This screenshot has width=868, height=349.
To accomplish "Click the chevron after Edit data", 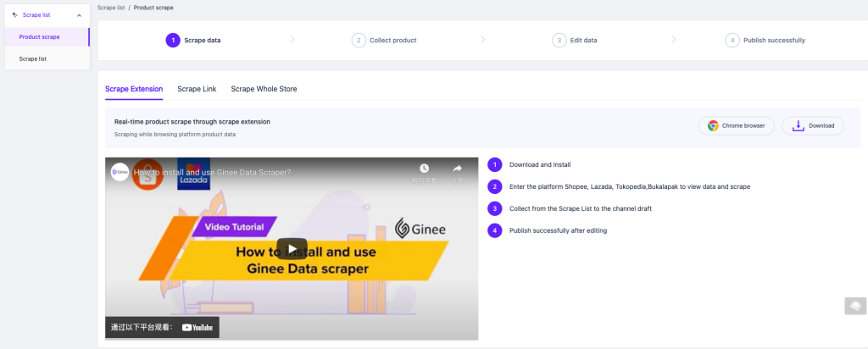I will [x=674, y=40].
